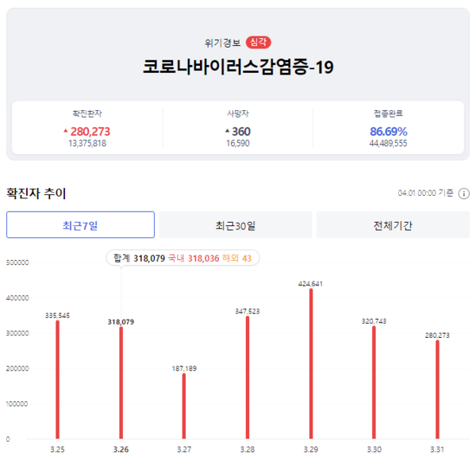476x460 pixels.
Task: Click the 320,743 bar label
Action: click(374, 321)
